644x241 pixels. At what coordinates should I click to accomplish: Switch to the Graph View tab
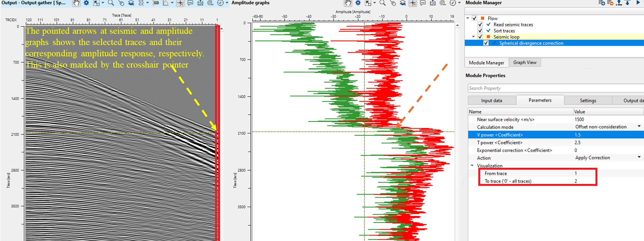click(x=525, y=62)
